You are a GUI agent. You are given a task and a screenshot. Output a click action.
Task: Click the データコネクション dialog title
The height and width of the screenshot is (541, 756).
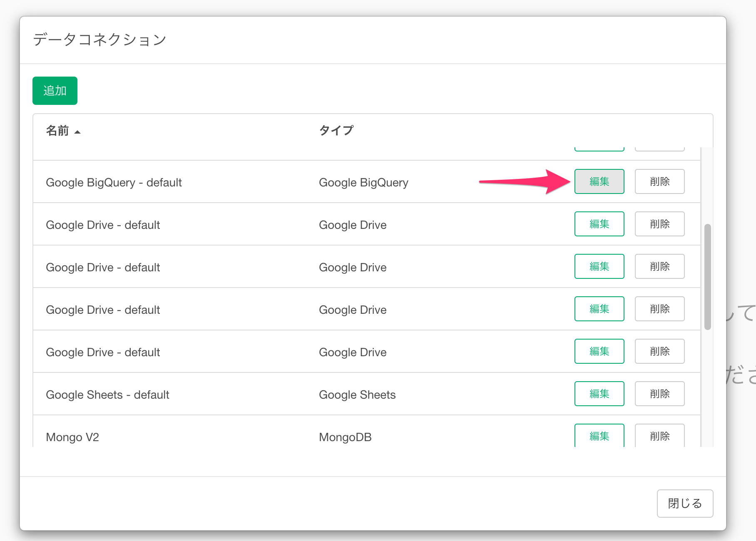[100, 40]
